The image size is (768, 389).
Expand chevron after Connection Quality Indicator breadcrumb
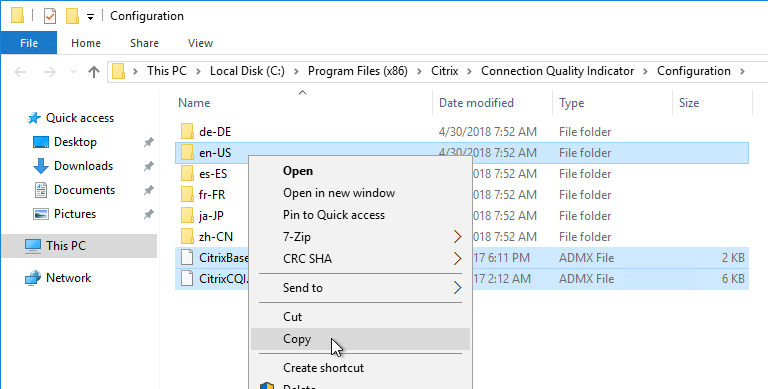coord(646,72)
